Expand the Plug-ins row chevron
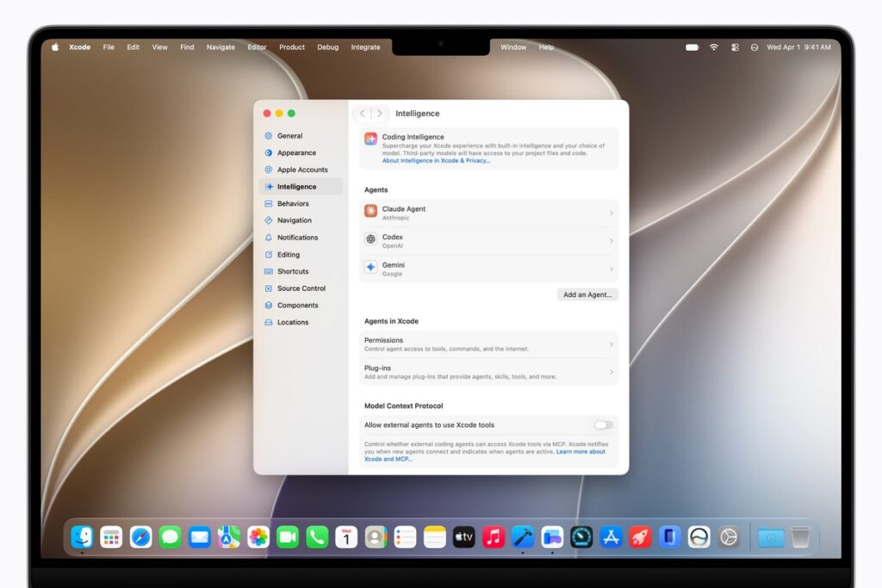 tap(612, 372)
